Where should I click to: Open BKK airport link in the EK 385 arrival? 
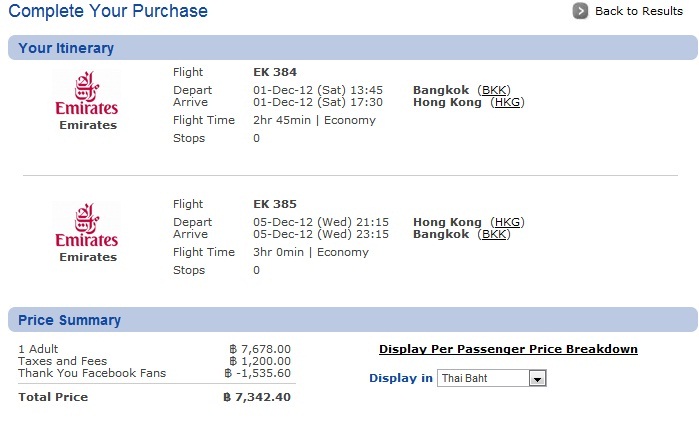point(494,234)
